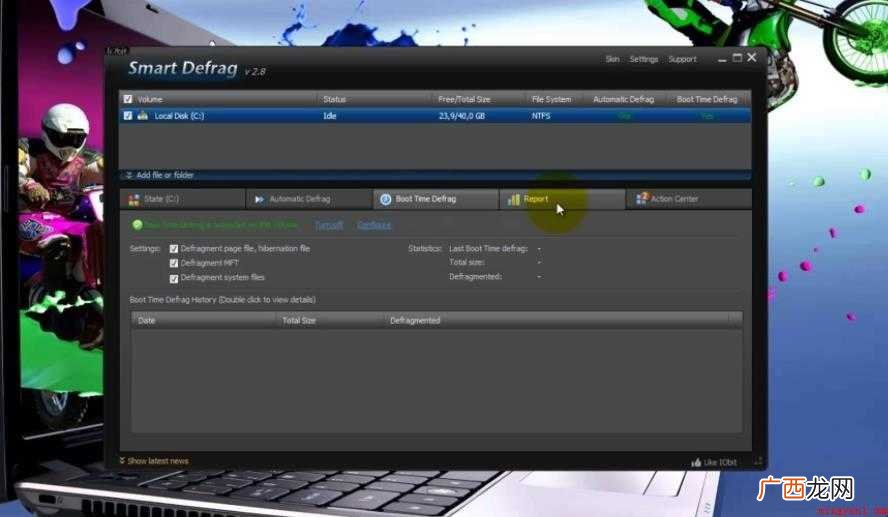This screenshot has height=517, width=888.
Task: Toggle Defragment page file, hibernation file checkbox
Action: [x=174, y=249]
